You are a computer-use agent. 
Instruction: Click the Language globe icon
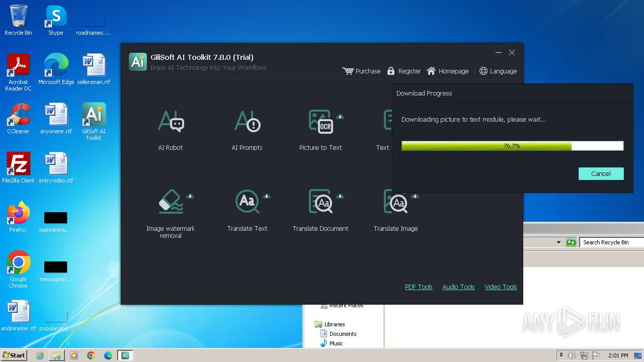point(484,71)
